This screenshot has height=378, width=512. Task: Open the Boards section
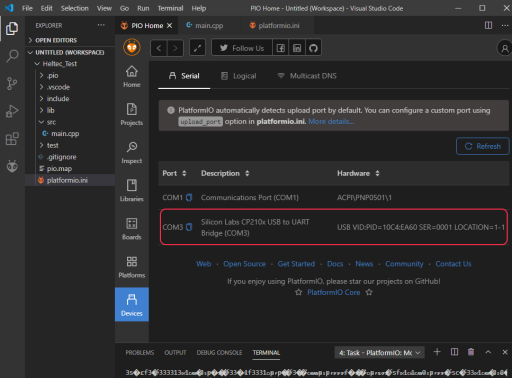[132, 229]
